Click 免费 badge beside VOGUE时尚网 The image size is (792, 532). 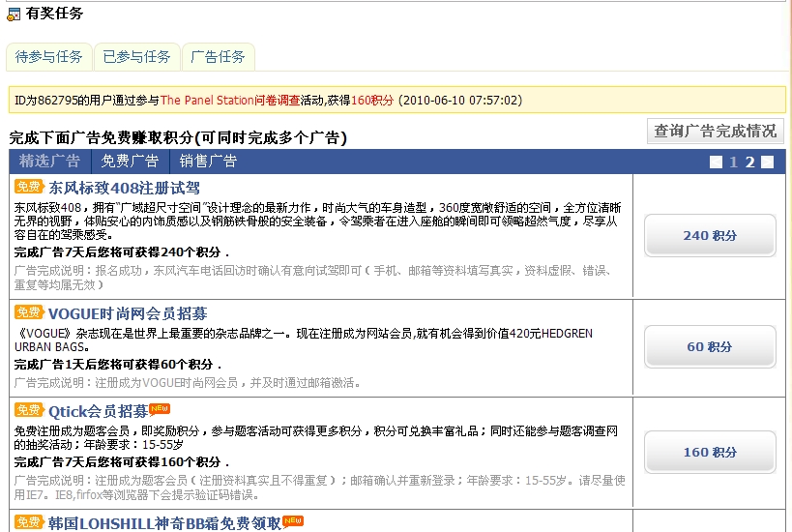click(x=28, y=312)
